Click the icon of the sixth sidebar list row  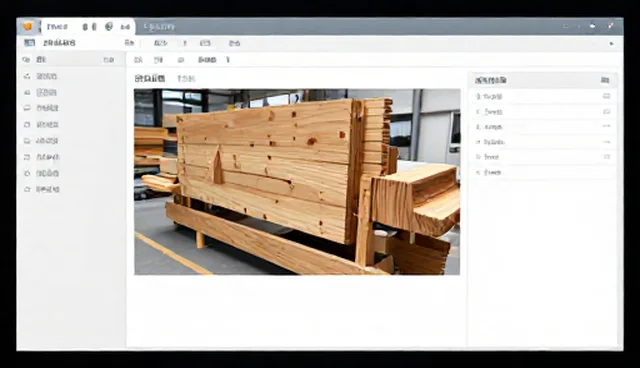tap(27, 157)
